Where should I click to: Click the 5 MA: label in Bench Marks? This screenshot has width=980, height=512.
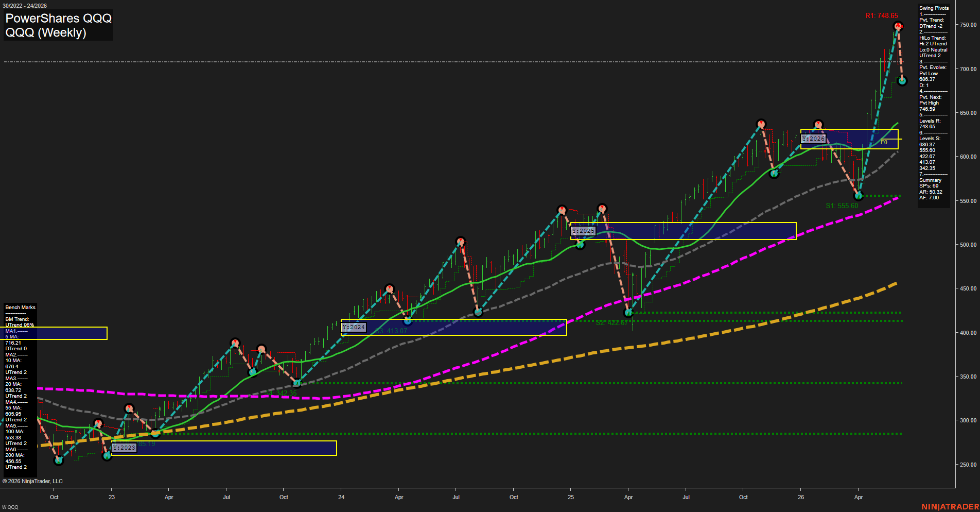12,337
